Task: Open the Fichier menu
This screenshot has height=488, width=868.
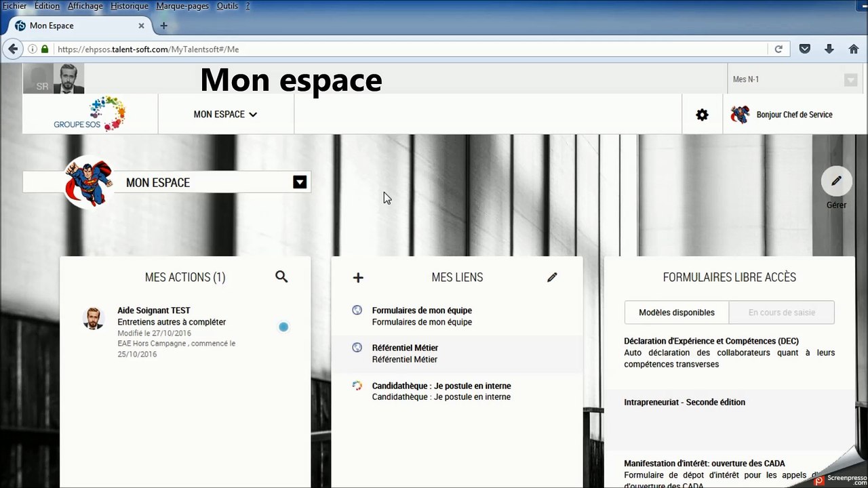Action: click(14, 6)
